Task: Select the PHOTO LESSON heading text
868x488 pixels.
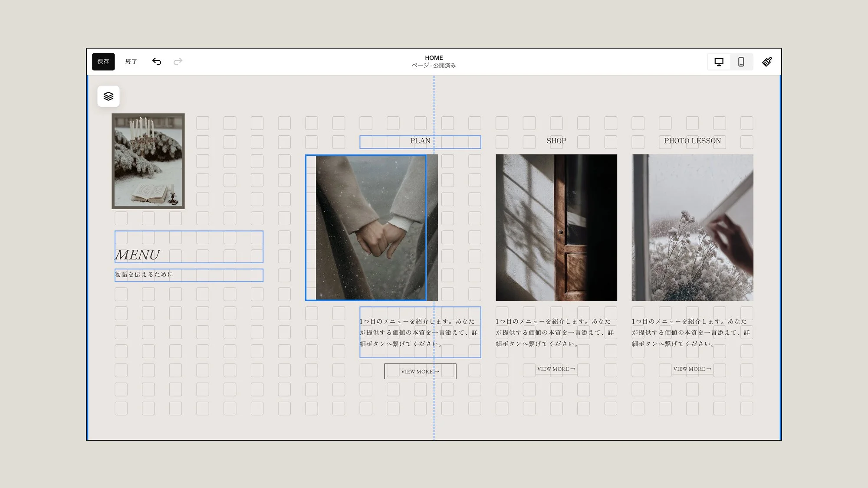Action: [692, 141]
